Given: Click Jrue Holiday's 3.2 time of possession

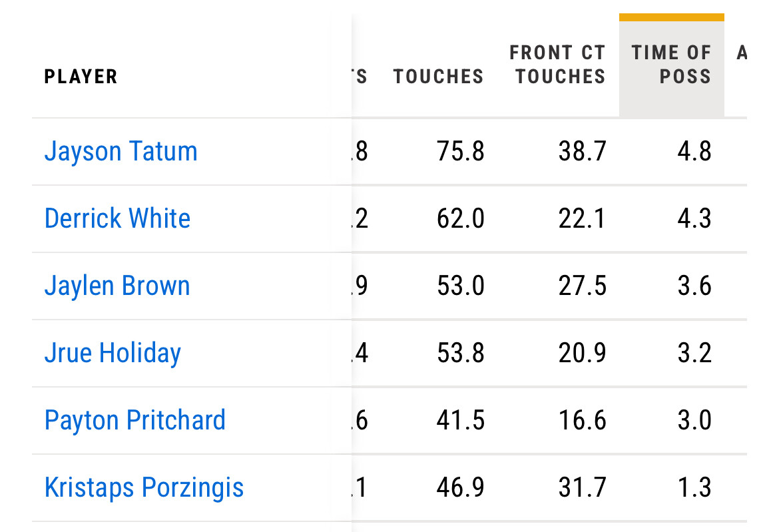Looking at the screenshot, I should point(694,354).
